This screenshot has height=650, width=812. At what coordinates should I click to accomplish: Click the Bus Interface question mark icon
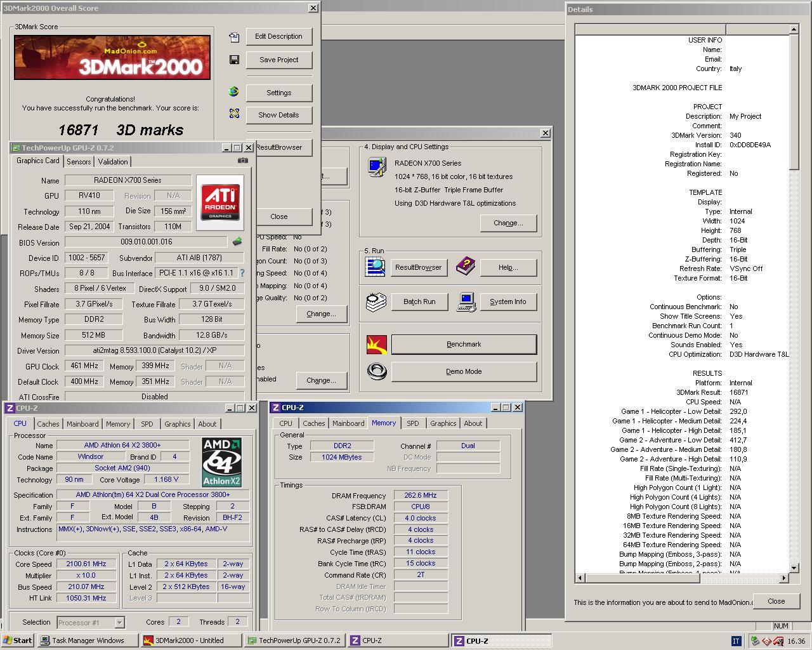[242, 273]
